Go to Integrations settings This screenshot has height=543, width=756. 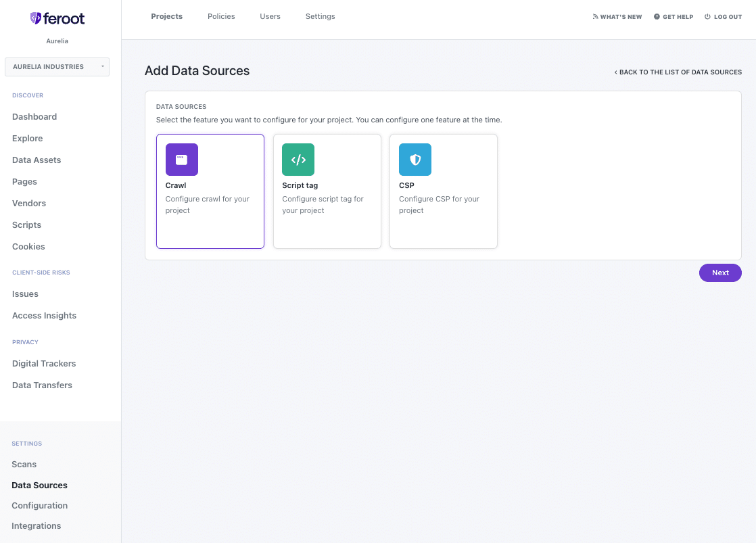36,526
